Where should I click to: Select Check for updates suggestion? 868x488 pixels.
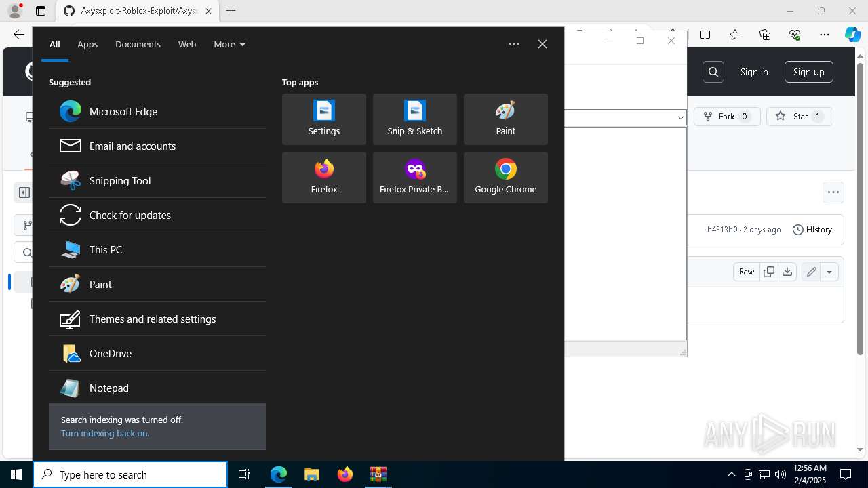point(157,215)
